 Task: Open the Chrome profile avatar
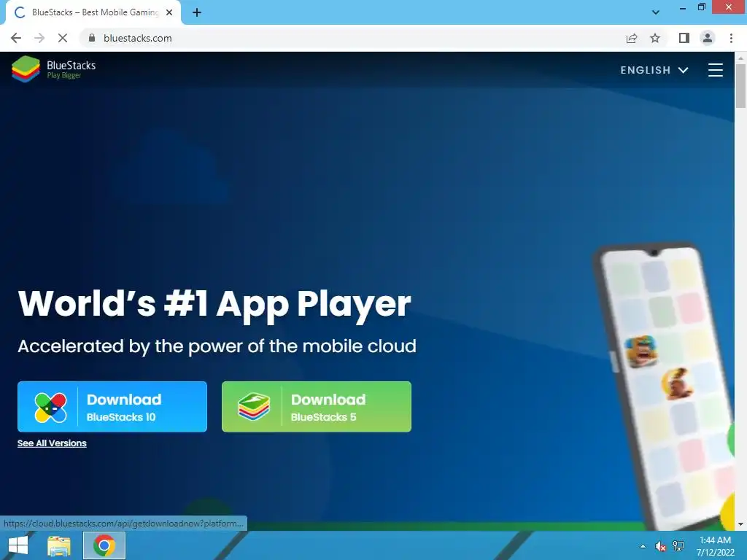point(708,38)
